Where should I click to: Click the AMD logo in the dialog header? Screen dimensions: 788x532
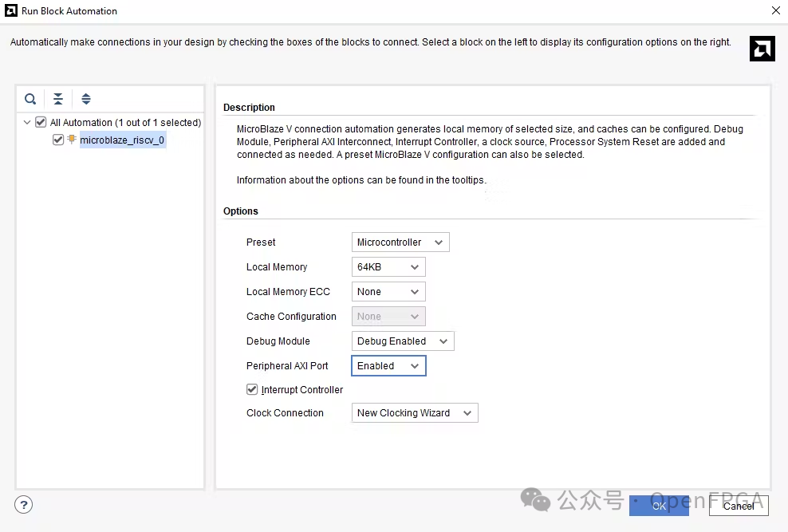point(762,49)
